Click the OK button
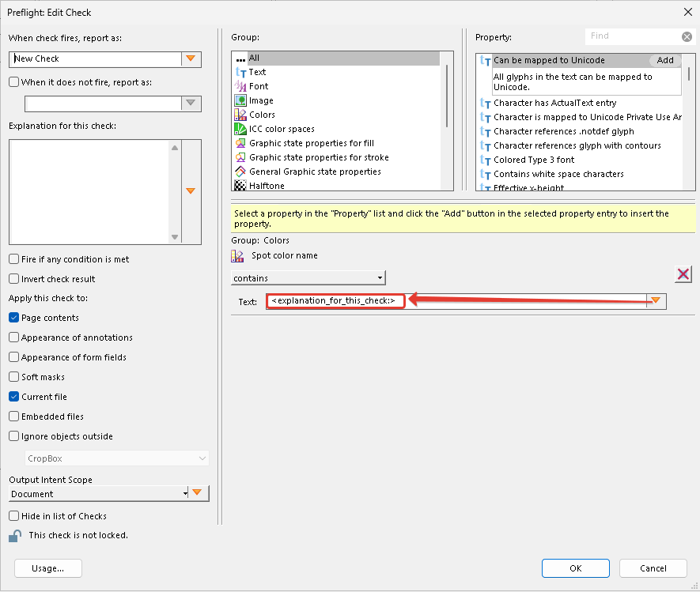 (576, 568)
